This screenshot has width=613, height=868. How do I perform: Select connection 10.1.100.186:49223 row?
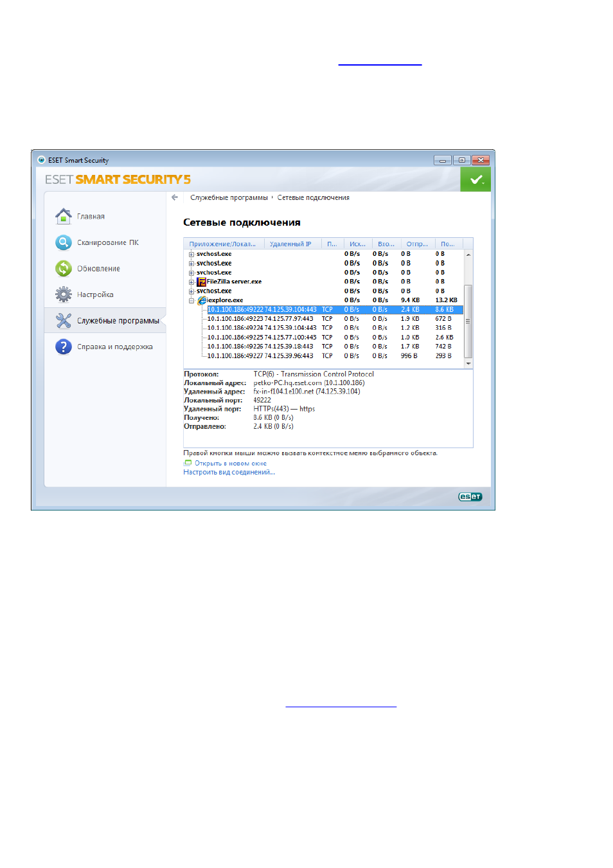click(335, 319)
